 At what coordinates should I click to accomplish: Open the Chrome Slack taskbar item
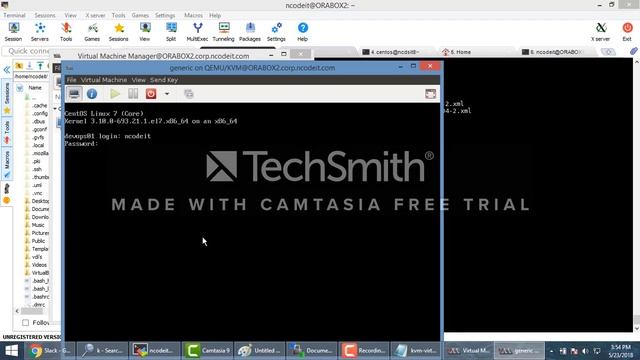coord(50,351)
